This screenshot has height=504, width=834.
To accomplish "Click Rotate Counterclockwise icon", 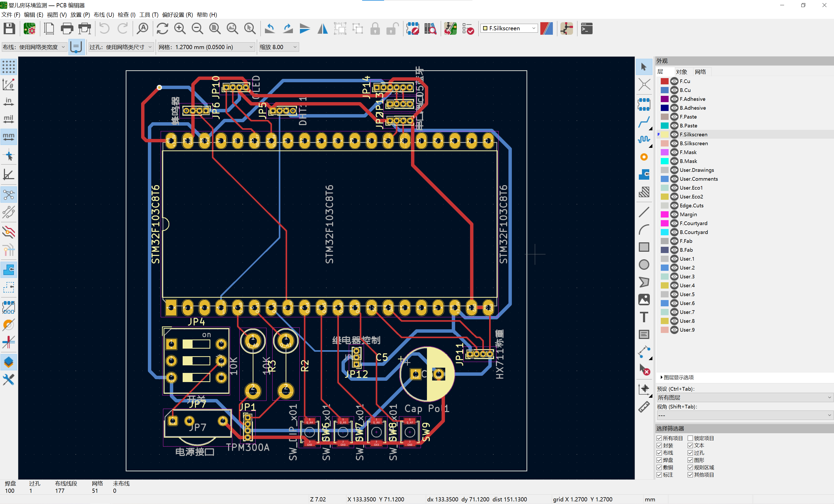I will click(270, 28).
